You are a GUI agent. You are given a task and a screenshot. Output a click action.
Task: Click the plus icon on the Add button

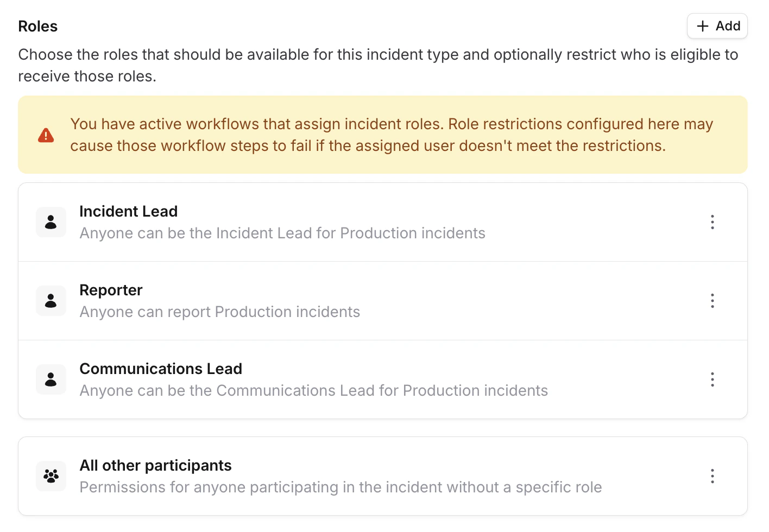702,26
